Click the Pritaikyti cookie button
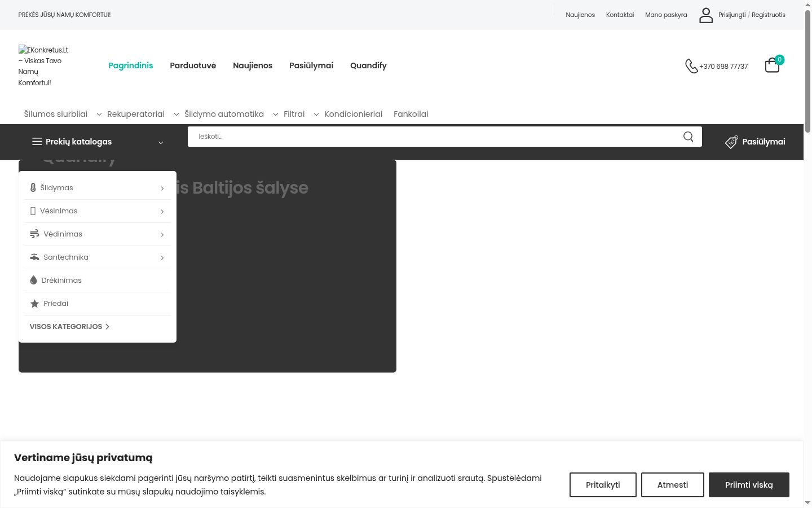 pos(603,485)
